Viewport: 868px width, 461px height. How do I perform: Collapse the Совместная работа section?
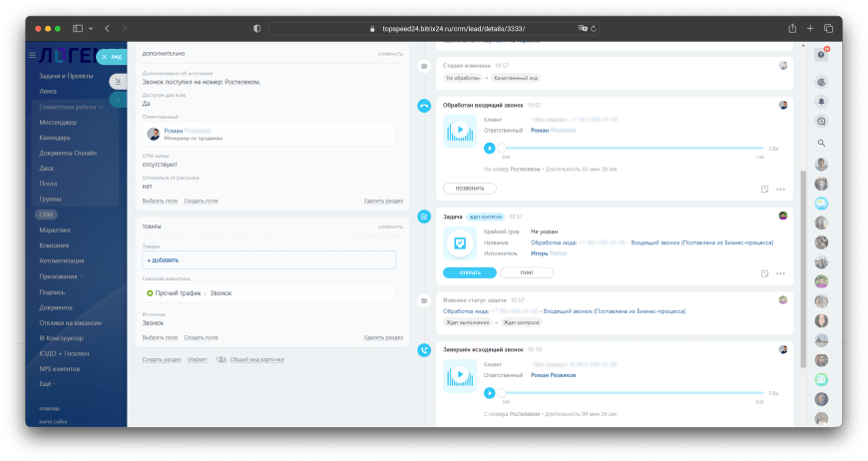[71, 107]
